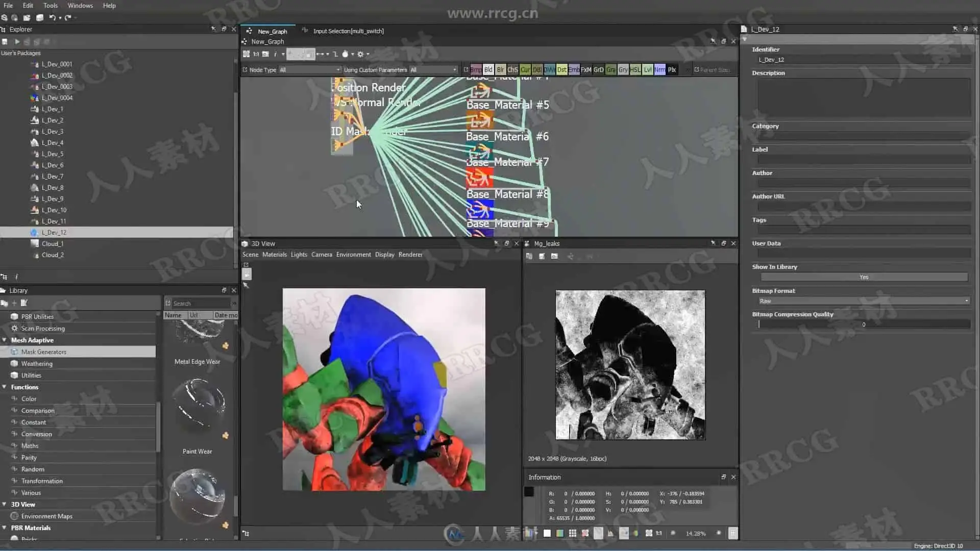Toggle Show In Library Yes button
Screen dimensions: 980x551
click(864, 277)
